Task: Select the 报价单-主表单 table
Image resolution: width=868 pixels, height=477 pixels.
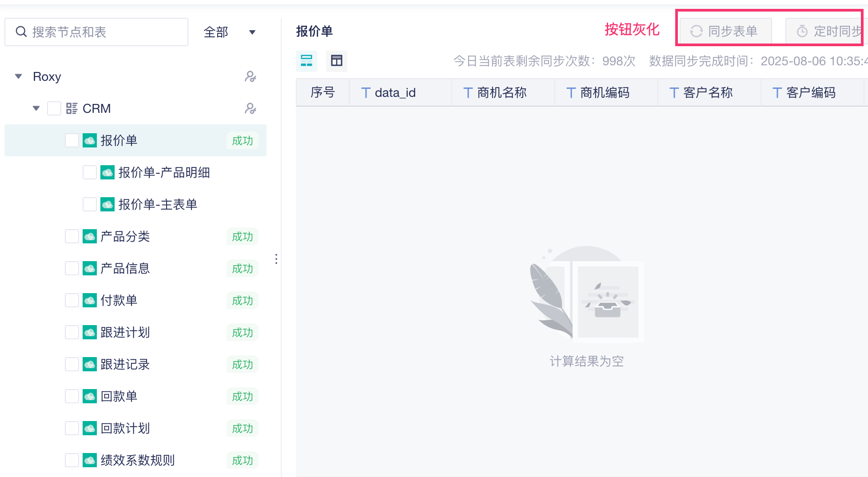Action: pos(158,204)
